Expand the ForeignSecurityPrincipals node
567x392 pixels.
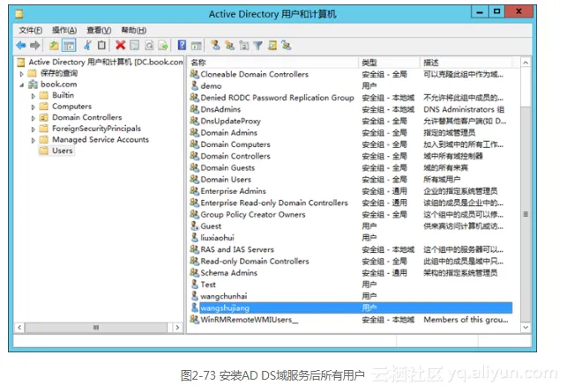34,129
